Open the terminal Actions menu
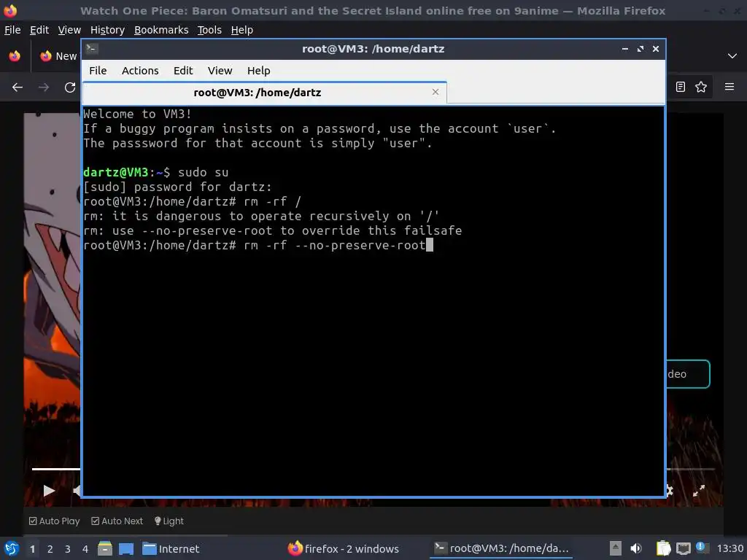This screenshot has height=560, width=747. coord(140,71)
